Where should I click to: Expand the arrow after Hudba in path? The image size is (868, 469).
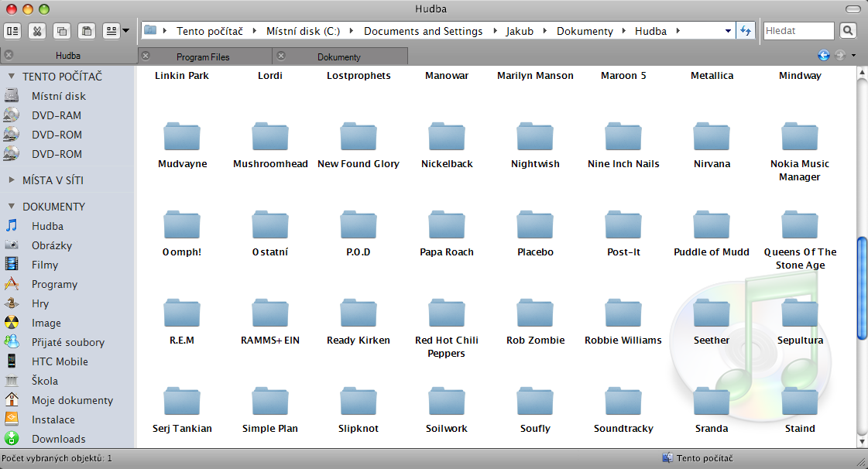coord(678,31)
